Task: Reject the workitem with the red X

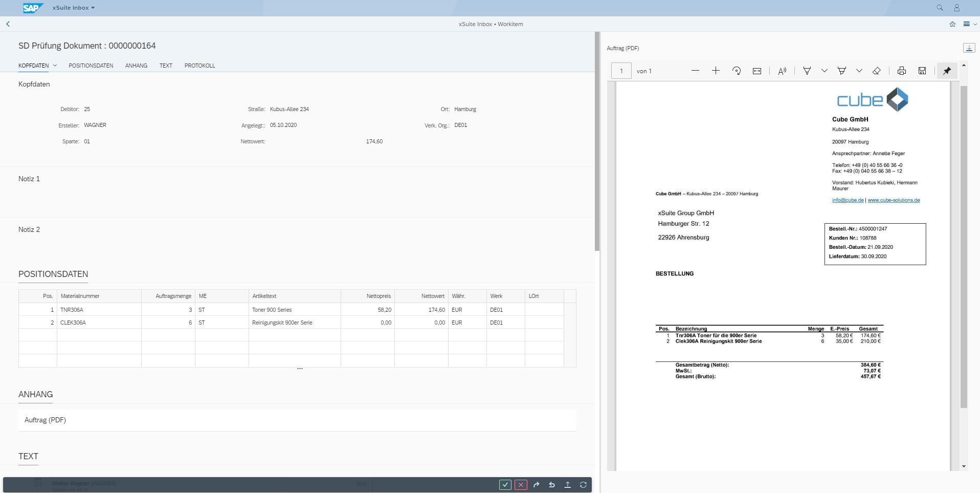Action: [x=521, y=484]
